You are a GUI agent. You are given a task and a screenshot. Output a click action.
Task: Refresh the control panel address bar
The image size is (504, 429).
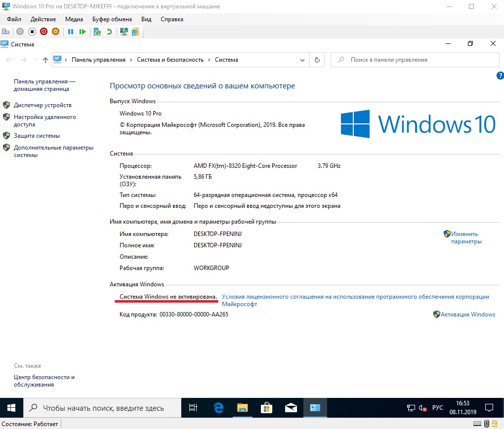317,60
